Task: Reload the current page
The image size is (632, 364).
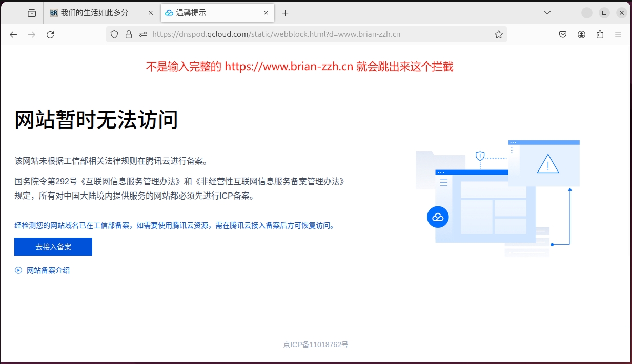Action: point(50,34)
